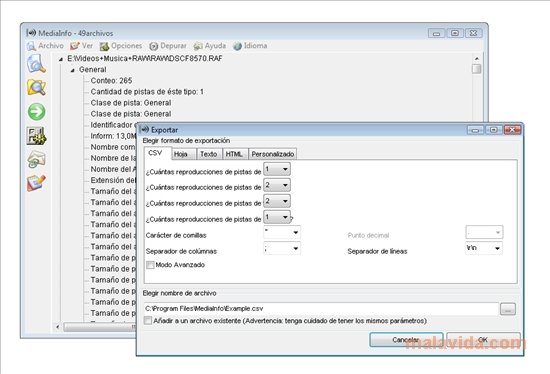Click the green arrow export icon
This screenshot has height=374, width=550.
(x=36, y=112)
